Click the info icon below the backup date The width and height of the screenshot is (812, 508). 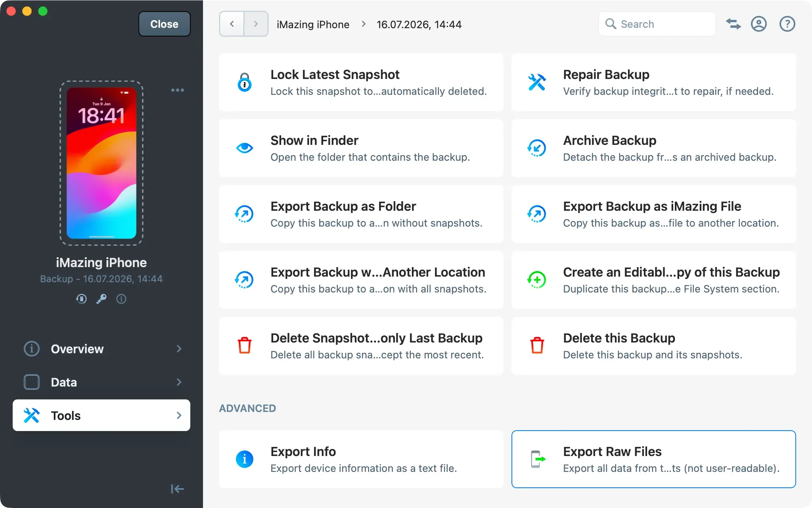(x=121, y=299)
